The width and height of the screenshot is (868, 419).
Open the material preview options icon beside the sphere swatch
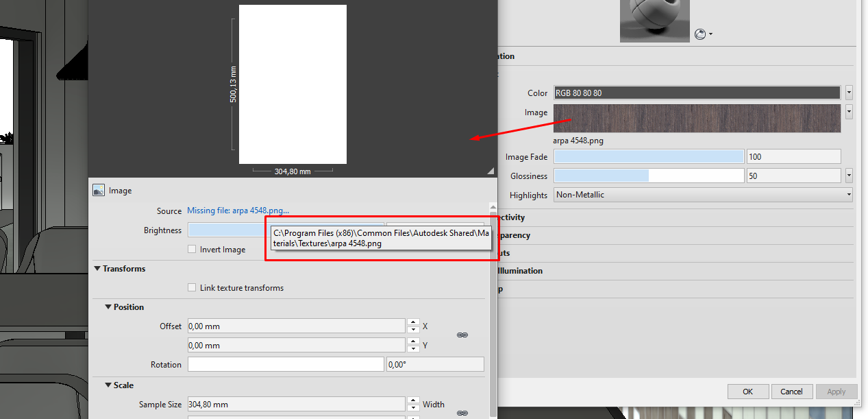(699, 34)
